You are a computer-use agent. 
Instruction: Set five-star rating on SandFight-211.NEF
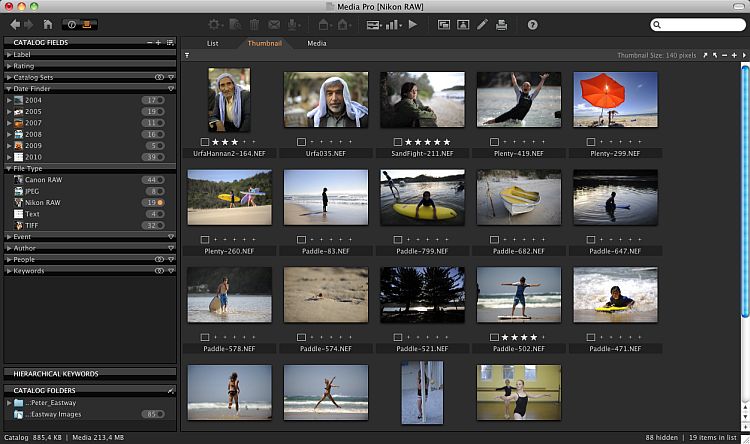point(447,142)
